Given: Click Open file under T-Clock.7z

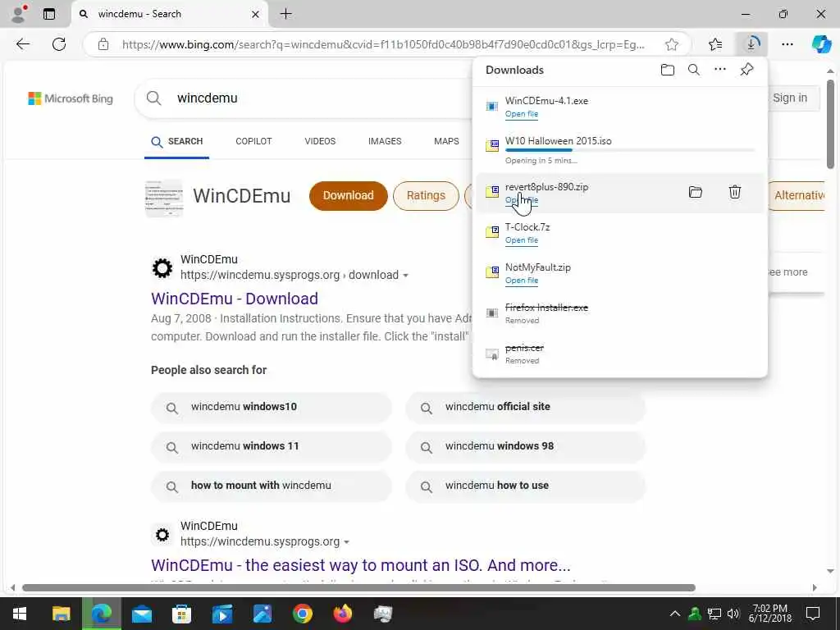Looking at the screenshot, I should pyautogui.click(x=521, y=240).
